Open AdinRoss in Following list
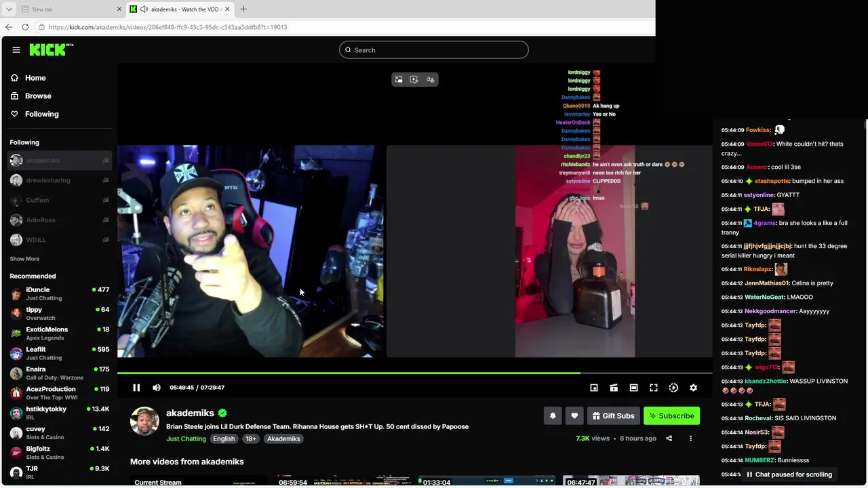The width and height of the screenshot is (868, 488). pos(60,220)
